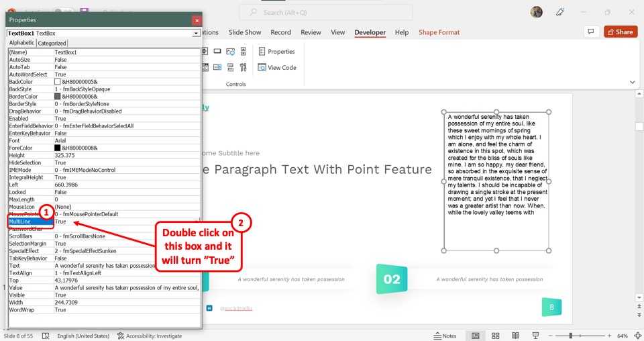This screenshot has height=341, width=644.
Task: Open the Comments pane icon
Action: pyautogui.click(x=591, y=32)
